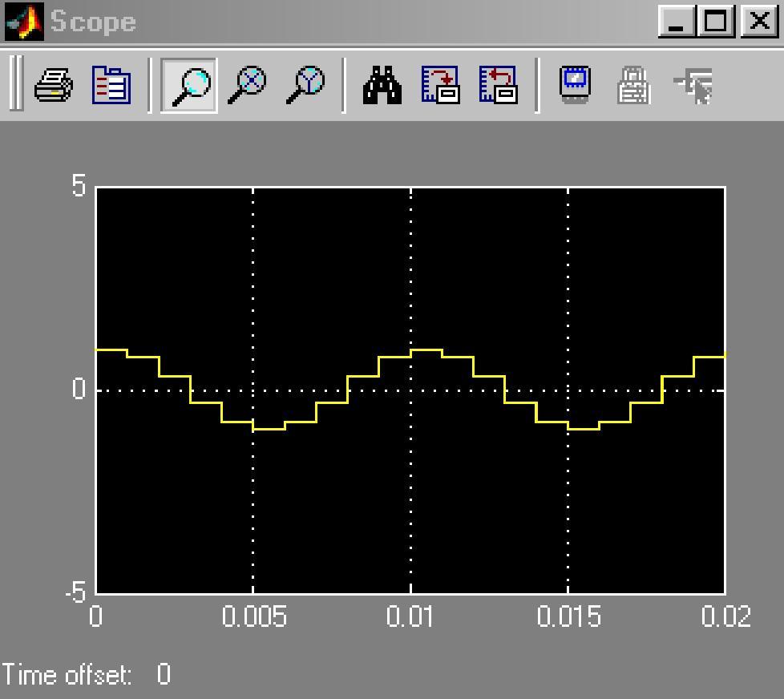Click the Time offset label below the plot

pyautogui.click(x=67, y=675)
